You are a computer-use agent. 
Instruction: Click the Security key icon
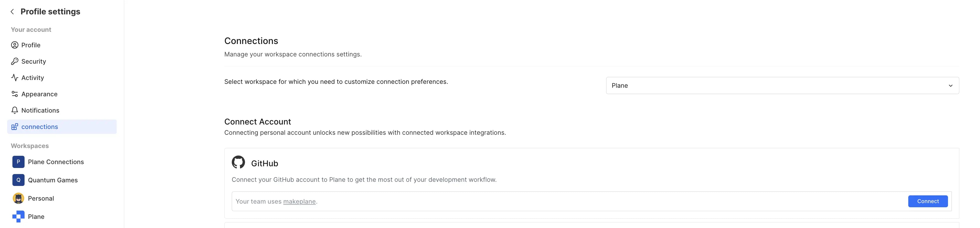point(14,61)
